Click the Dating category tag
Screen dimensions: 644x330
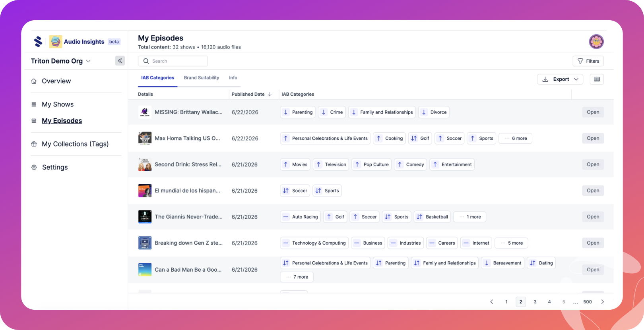pos(541,263)
